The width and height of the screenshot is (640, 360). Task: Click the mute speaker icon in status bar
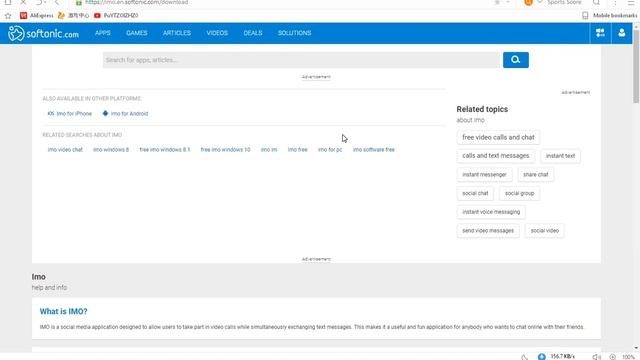tap(596, 357)
